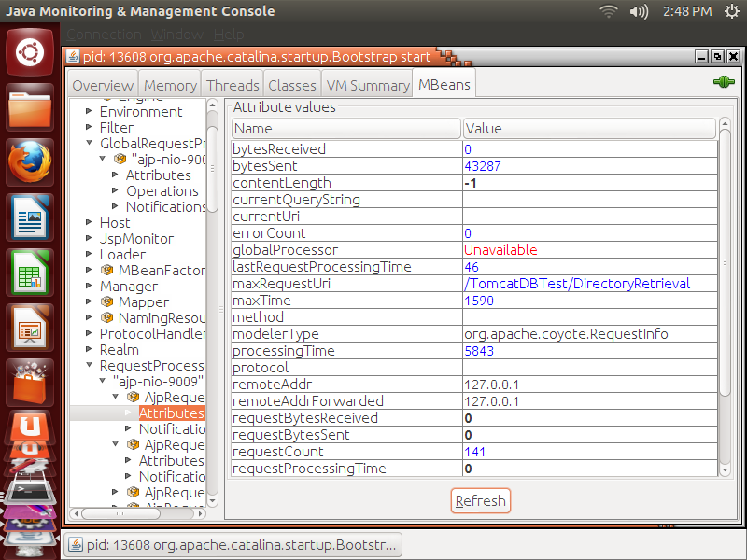Switch to the Memory tab

click(170, 85)
